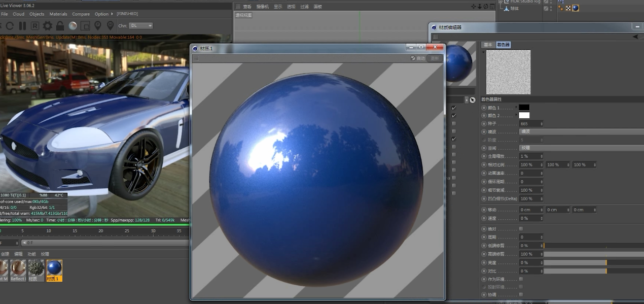Activate the focus picker pin marked F
This screenshot has height=304, width=644.
(x=97, y=25)
